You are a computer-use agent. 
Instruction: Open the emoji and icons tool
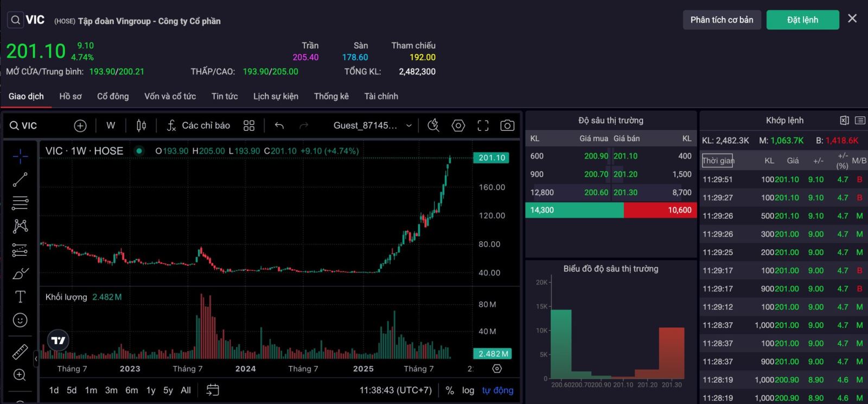coord(20,320)
